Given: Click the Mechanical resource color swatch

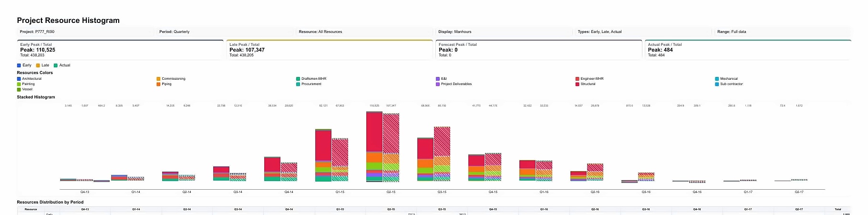Looking at the screenshot, I should [x=717, y=79].
